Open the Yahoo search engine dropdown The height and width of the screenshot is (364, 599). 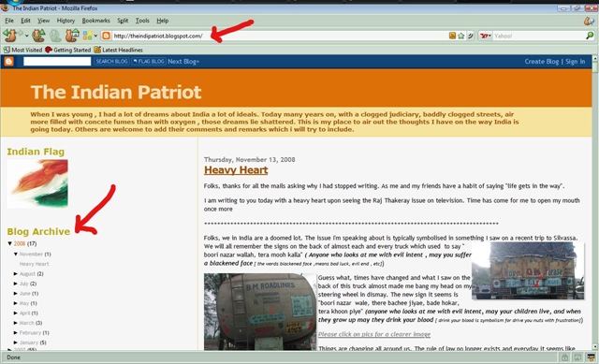tap(486, 36)
